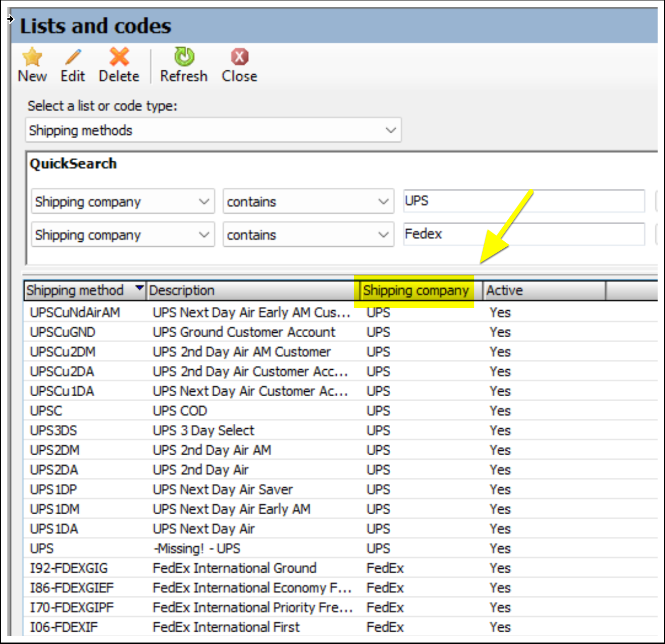Sort by Shipping company column header
Screen dimensions: 665x644
click(x=421, y=291)
